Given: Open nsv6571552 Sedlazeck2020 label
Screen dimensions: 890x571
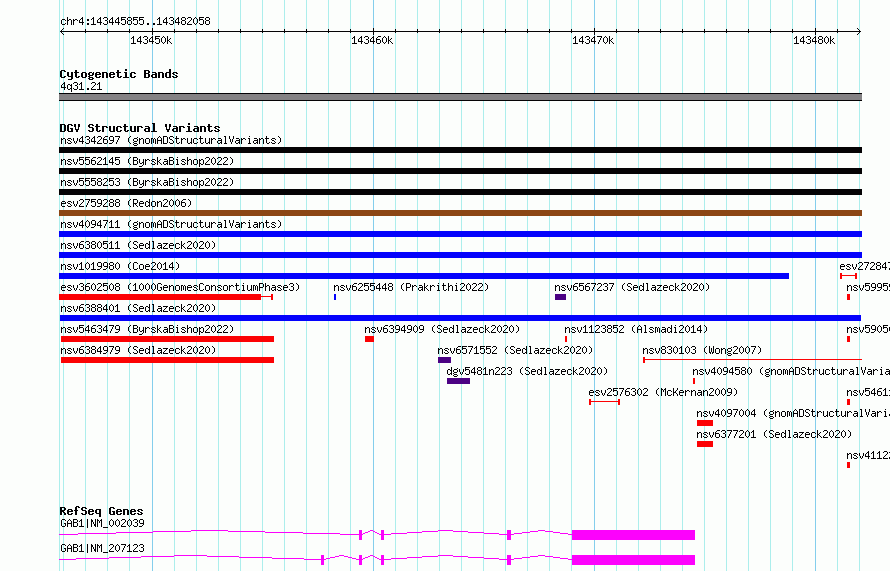Looking at the screenshot, I should (515, 350).
